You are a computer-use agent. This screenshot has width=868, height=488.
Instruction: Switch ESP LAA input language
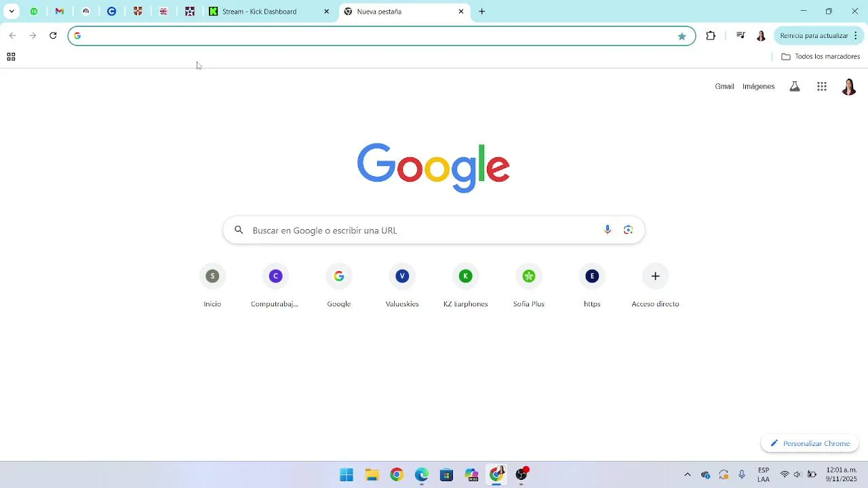(764, 474)
